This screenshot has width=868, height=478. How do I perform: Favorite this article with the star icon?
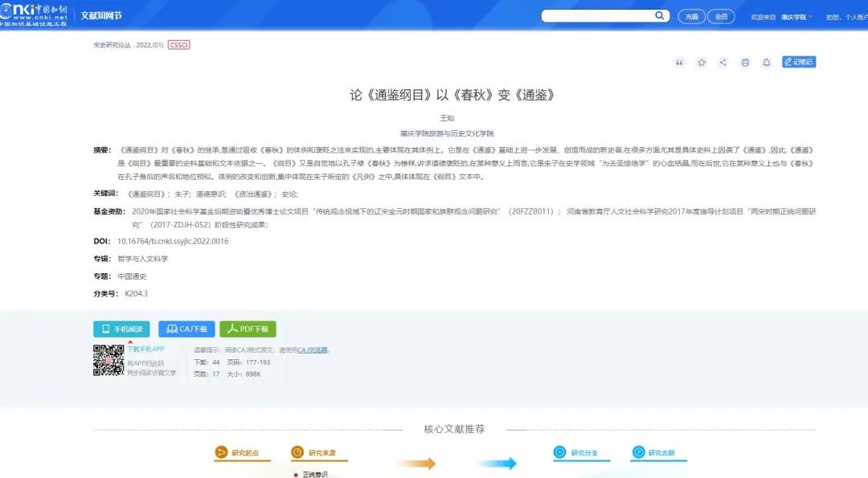click(x=702, y=63)
